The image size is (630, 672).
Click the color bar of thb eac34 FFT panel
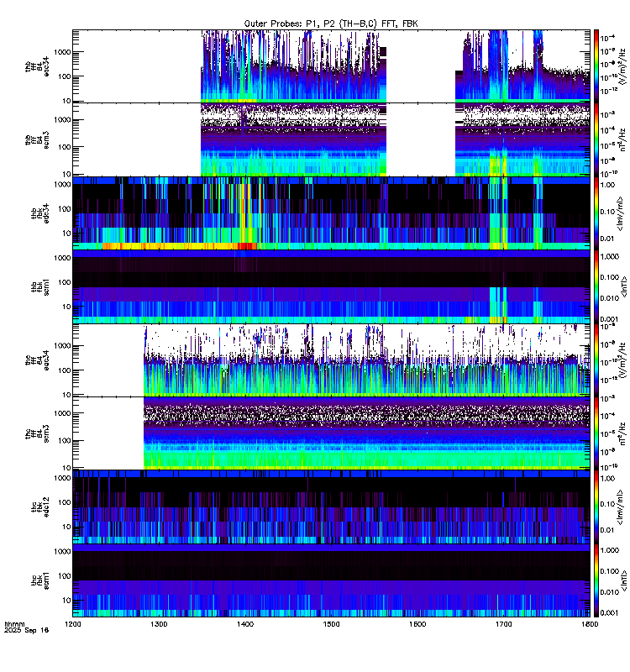(x=596, y=66)
